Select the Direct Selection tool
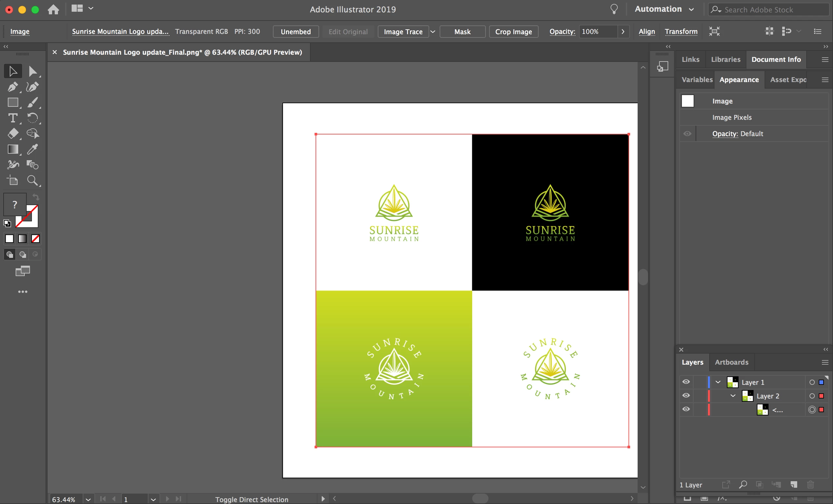The image size is (833, 504). (x=33, y=71)
